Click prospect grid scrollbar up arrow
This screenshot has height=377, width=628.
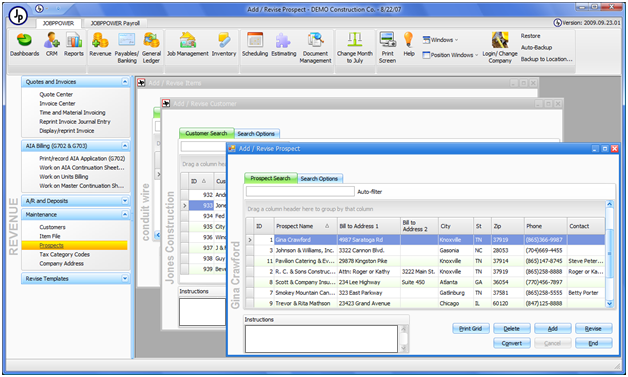tap(610, 204)
